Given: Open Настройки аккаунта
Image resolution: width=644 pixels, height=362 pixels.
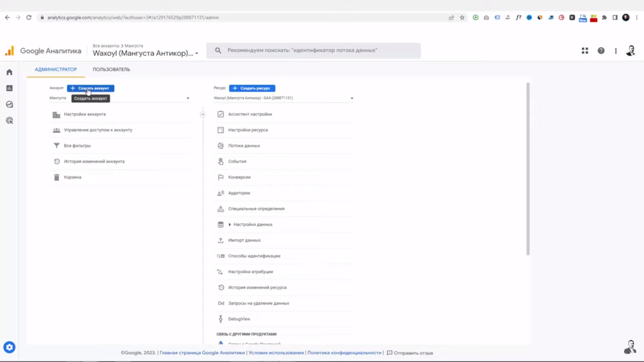Looking at the screenshot, I should click(85, 114).
